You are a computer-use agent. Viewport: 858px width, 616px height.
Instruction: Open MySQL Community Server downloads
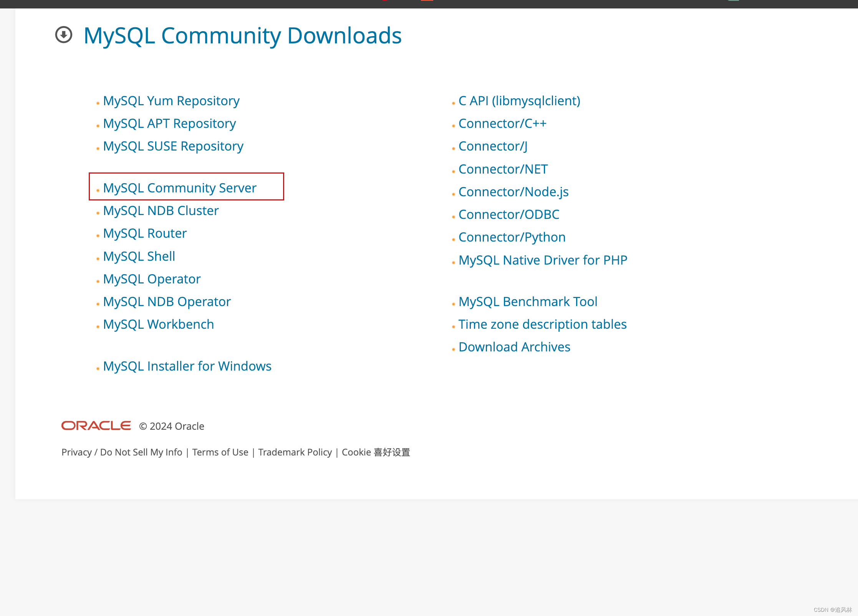(x=179, y=188)
